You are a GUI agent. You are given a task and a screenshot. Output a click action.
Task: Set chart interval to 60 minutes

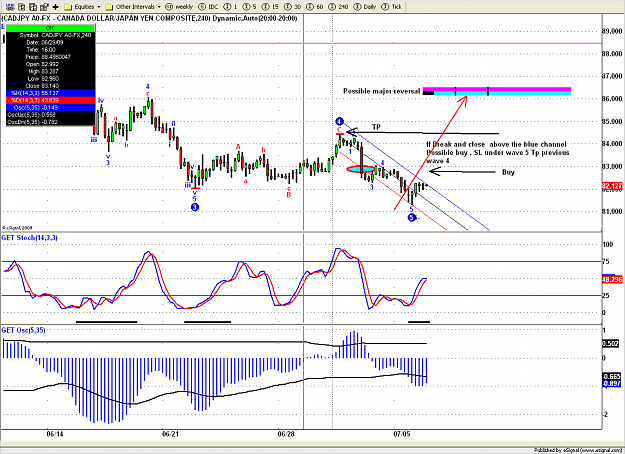[315, 7]
